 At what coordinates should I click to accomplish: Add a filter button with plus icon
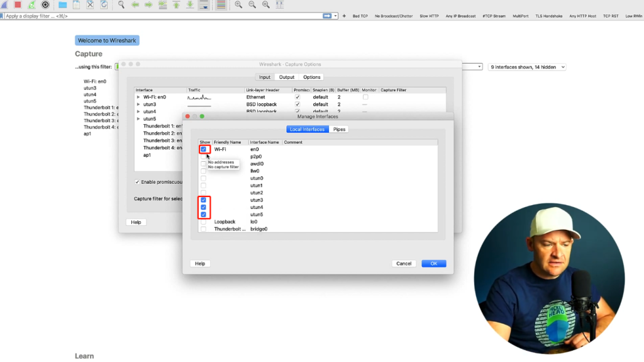(x=344, y=16)
